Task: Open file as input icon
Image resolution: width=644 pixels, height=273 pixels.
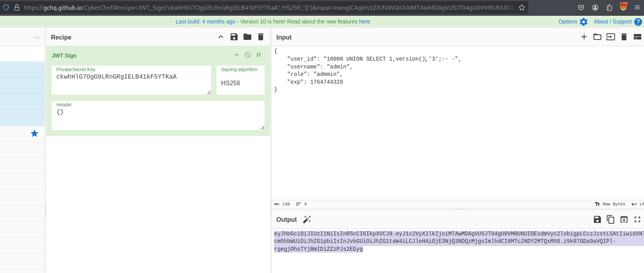Action: pyautogui.click(x=611, y=37)
